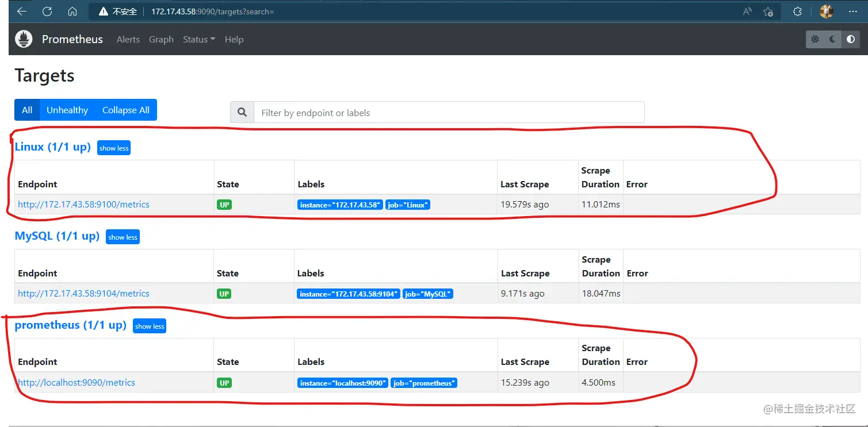Click the Prometheus flame logo
This screenshot has height=427, width=868.
point(24,39)
